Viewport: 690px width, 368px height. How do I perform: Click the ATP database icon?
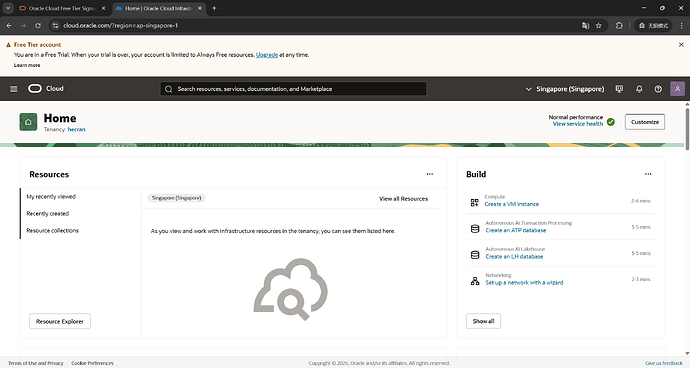[x=475, y=228]
